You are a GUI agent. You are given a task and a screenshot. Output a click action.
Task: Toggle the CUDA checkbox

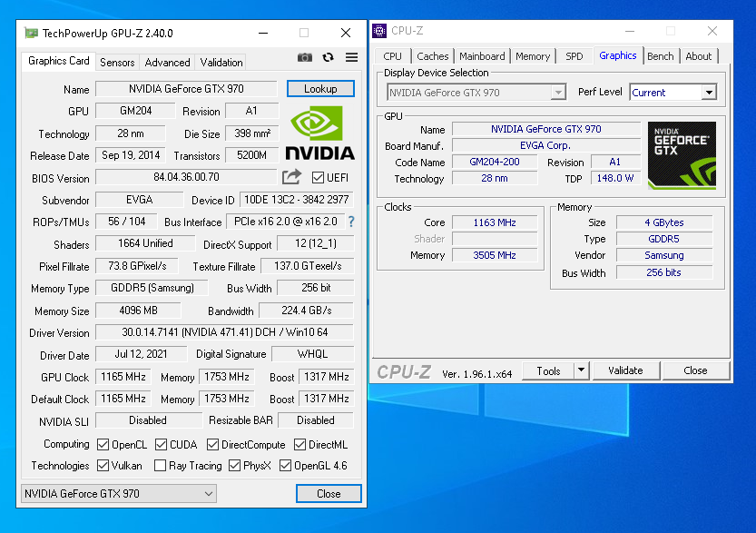(161, 445)
